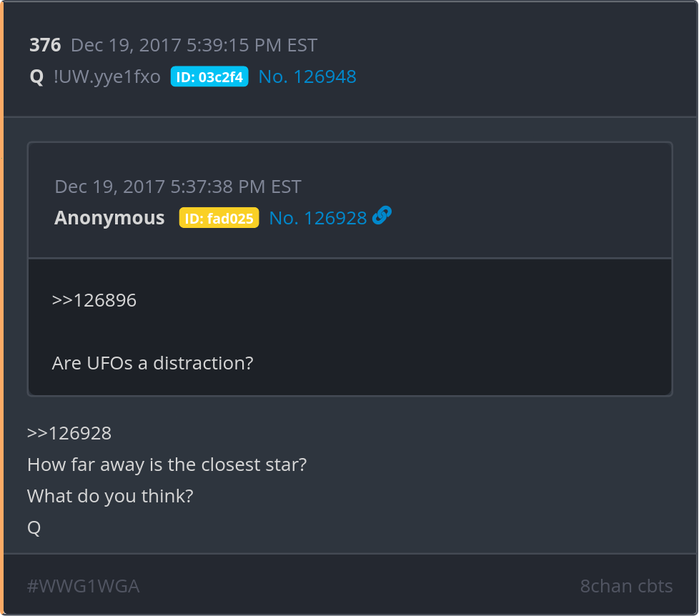This screenshot has height=616, width=699.
Task: Click the 8chan cbts board label
Action: click(626, 587)
